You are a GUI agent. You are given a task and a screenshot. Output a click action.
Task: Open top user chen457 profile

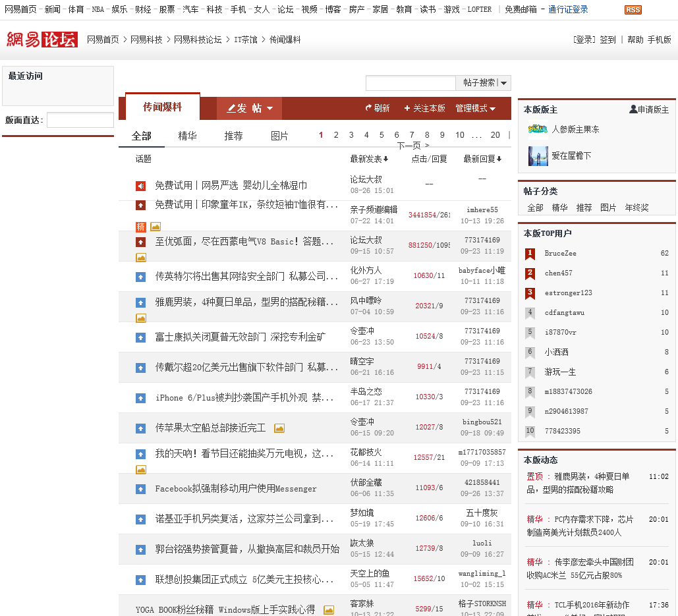[558, 273]
